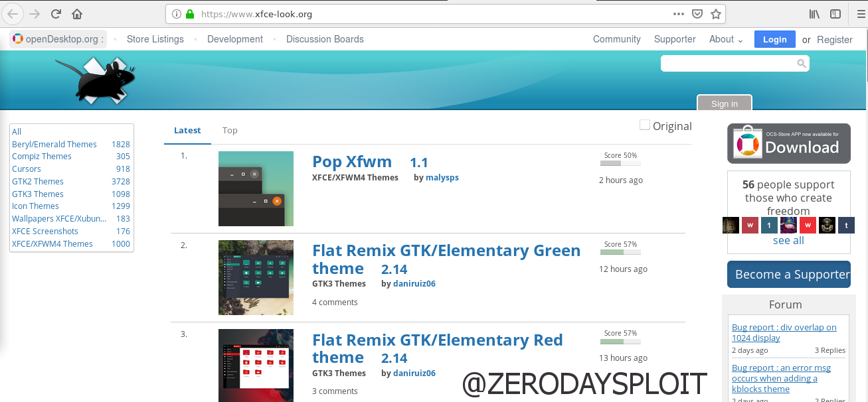The width and height of the screenshot is (868, 402).
Task: Go to the Community page
Action: tap(617, 39)
